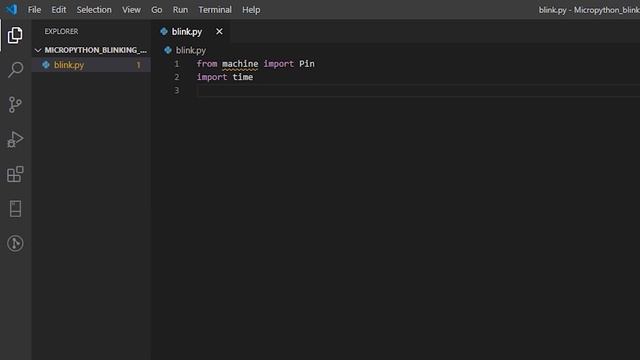The image size is (640, 360).
Task: Open the Go menu
Action: coord(157,9)
